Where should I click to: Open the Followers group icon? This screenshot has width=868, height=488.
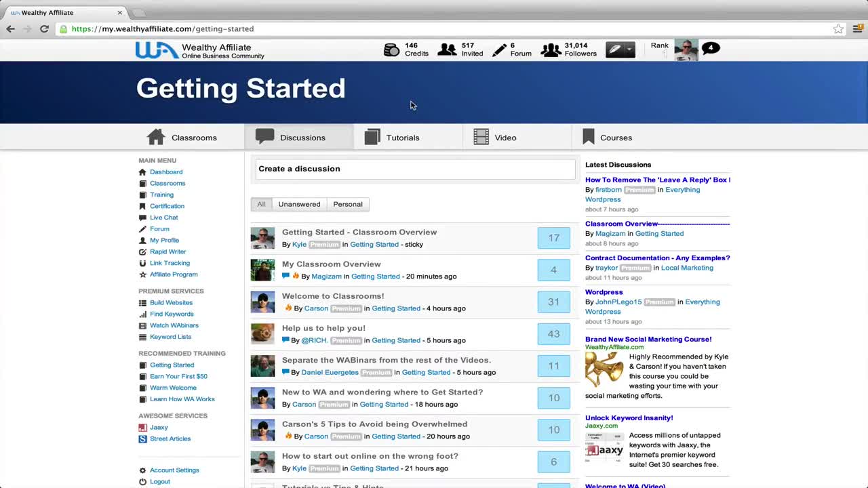click(551, 49)
